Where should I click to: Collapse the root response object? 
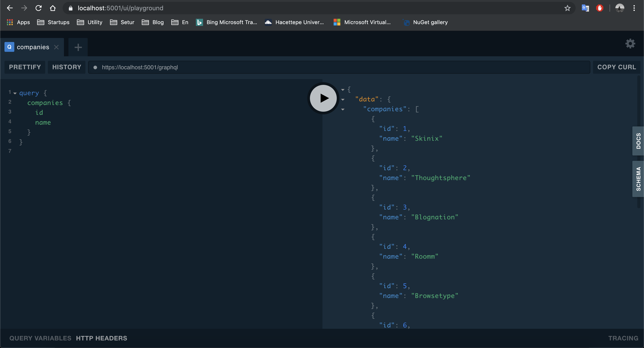point(343,90)
